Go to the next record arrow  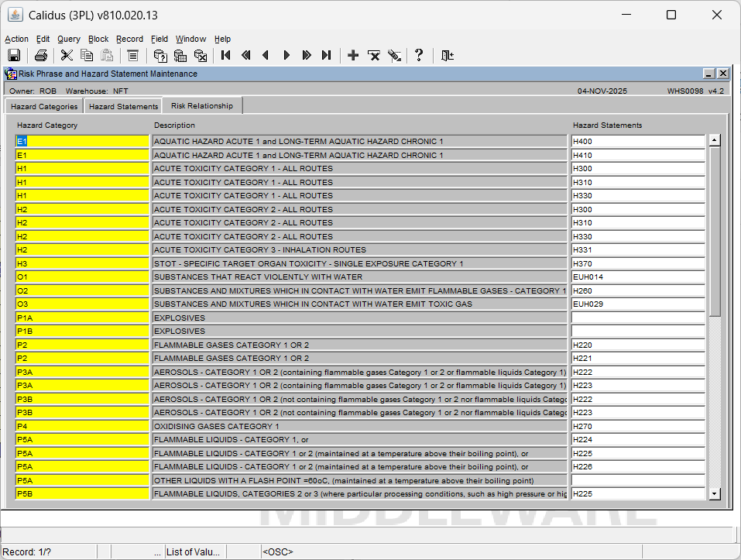(x=286, y=55)
